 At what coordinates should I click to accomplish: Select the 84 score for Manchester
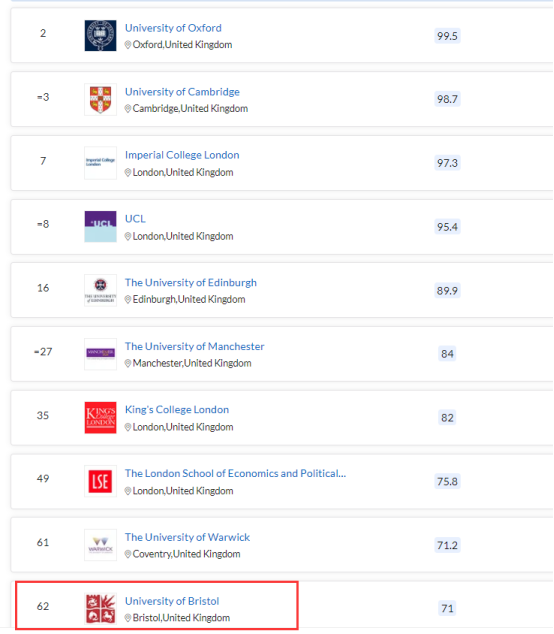click(x=447, y=354)
